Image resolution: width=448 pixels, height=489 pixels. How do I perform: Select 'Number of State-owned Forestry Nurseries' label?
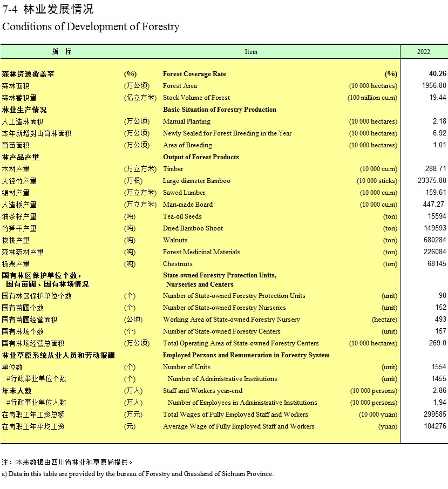point(225,308)
